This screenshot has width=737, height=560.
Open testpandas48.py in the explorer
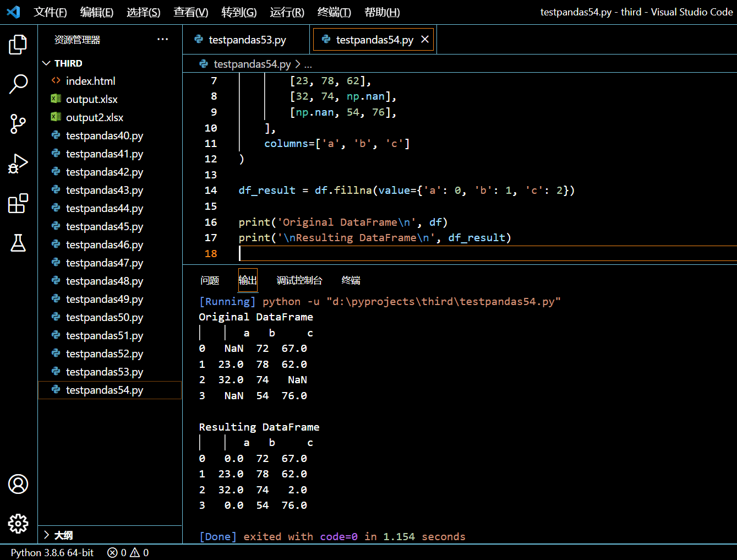110,281
